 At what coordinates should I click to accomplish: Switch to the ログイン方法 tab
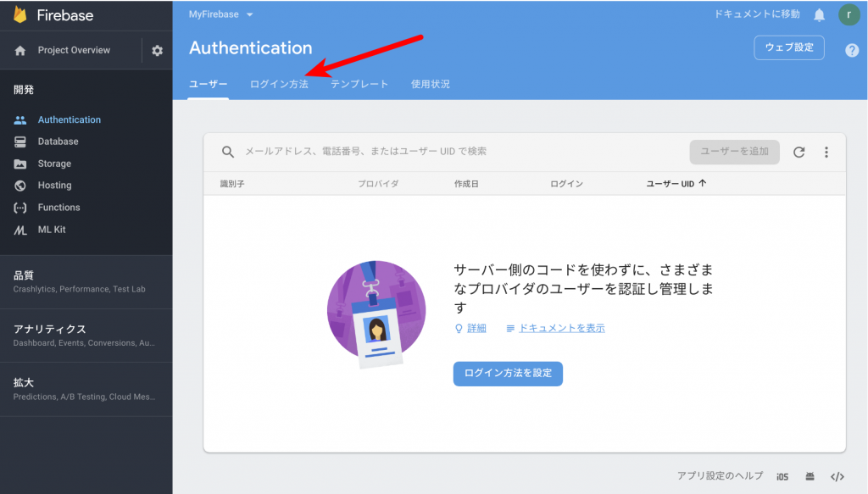tap(279, 84)
